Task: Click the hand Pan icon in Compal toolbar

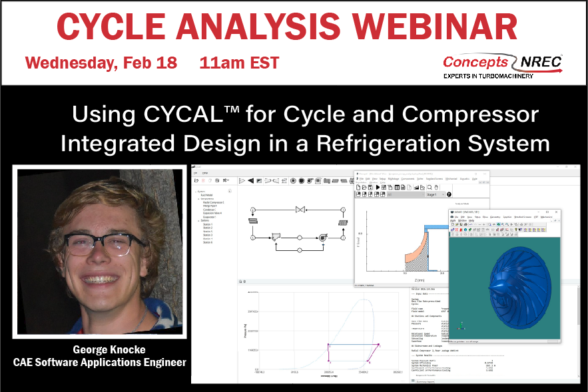Action: pos(436,188)
